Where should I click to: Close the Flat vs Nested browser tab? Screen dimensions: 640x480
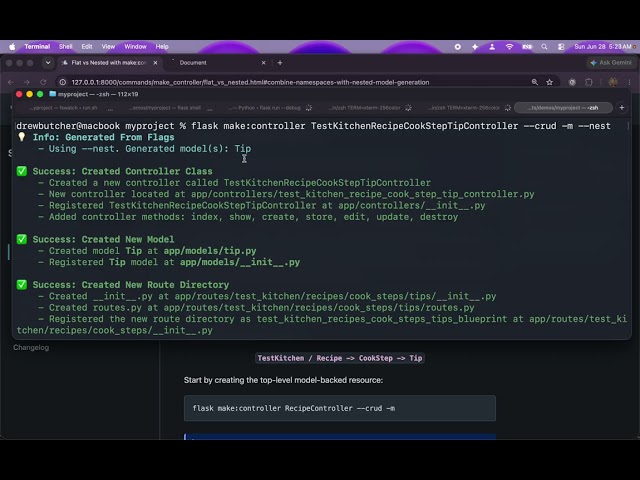155,63
